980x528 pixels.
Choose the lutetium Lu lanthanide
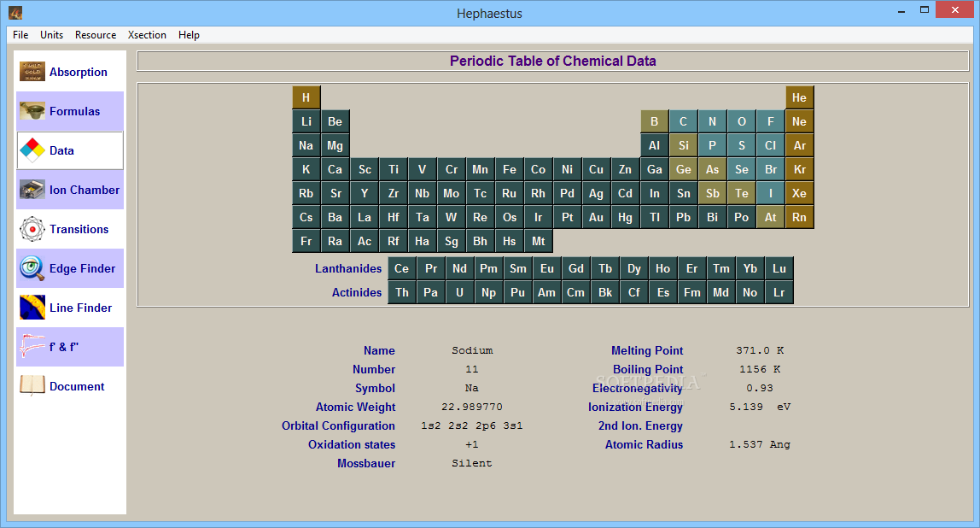tap(779, 268)
